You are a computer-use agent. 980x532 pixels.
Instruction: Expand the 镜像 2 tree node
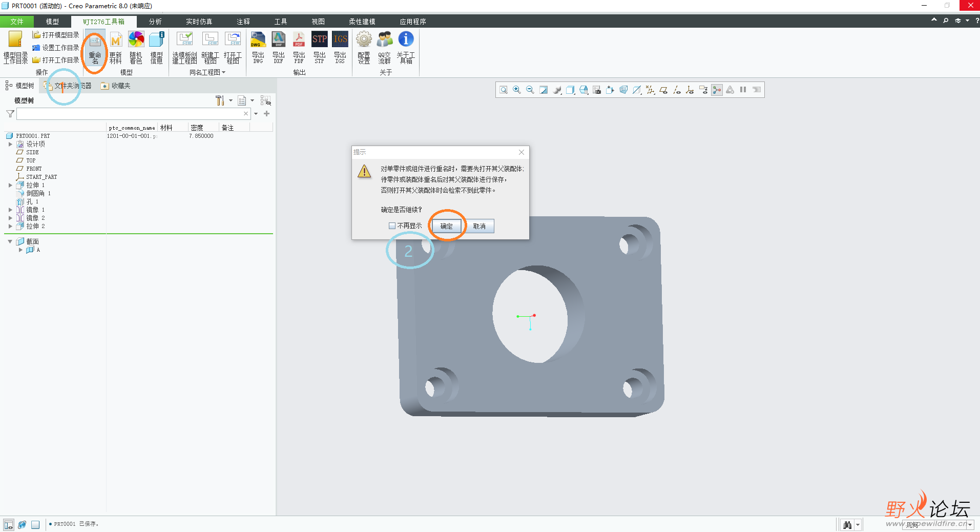10,218
